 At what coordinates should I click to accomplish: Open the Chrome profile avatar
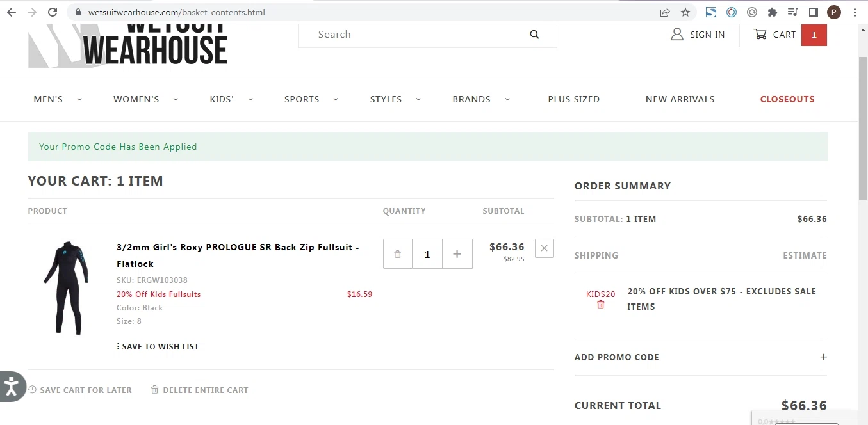(834, 12)
